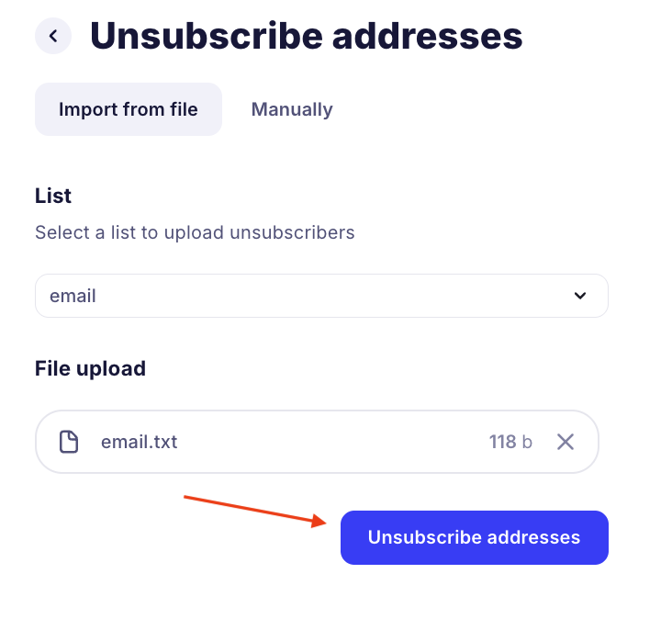Click the email.txt file name
The width and height of the screenshot is (672, 641).
point(139,442)
